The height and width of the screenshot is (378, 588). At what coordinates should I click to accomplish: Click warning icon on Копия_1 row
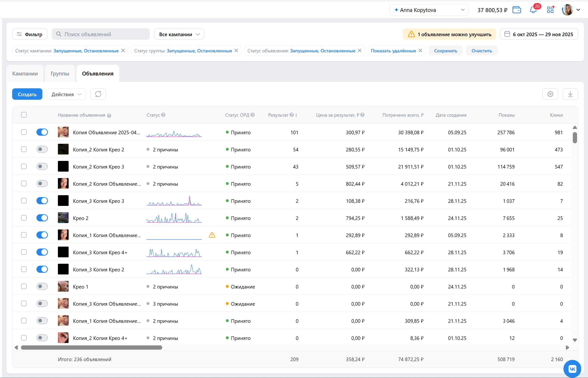212,235
